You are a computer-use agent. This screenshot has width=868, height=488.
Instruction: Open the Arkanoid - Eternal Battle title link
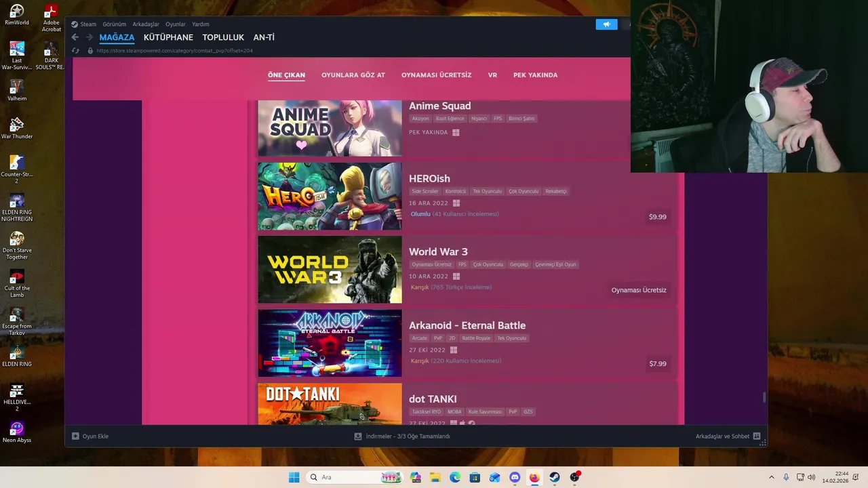[x=467, y=325]
